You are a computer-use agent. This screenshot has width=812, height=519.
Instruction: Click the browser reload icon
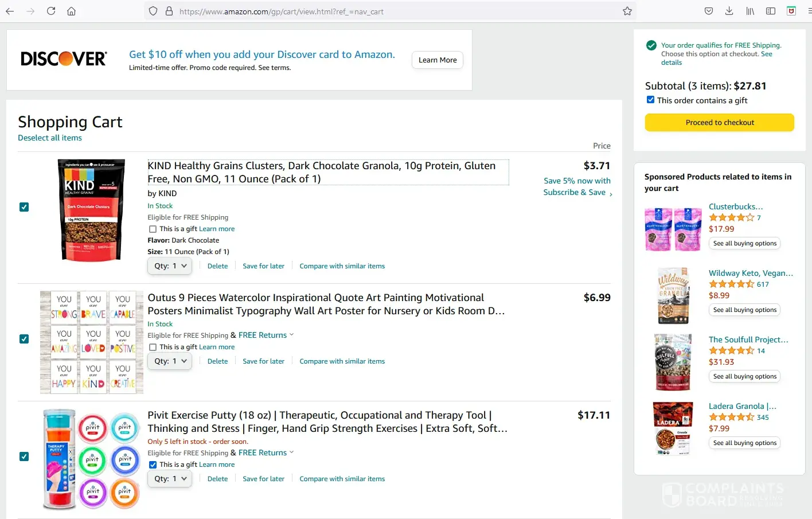click(x=51, y=11)
